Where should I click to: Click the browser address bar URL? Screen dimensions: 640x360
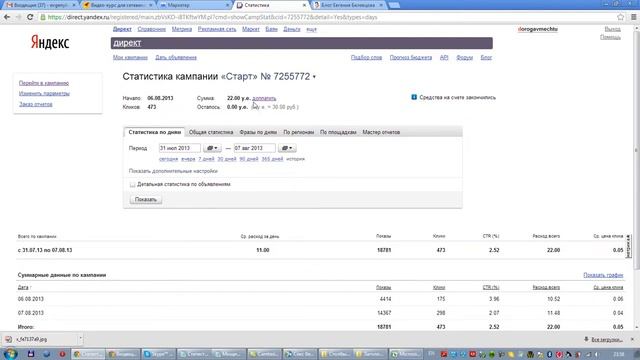click(x=212, y=17)
